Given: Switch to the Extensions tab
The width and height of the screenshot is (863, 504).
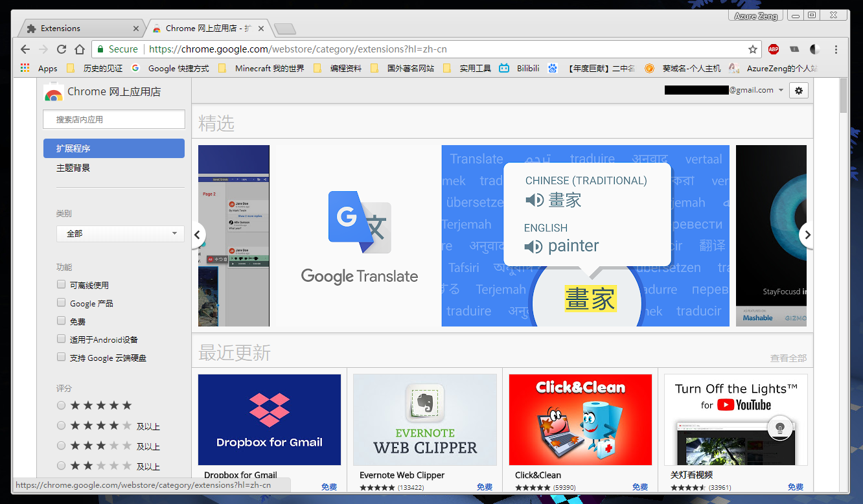Looking at the screenshot, I should [81, 29].
